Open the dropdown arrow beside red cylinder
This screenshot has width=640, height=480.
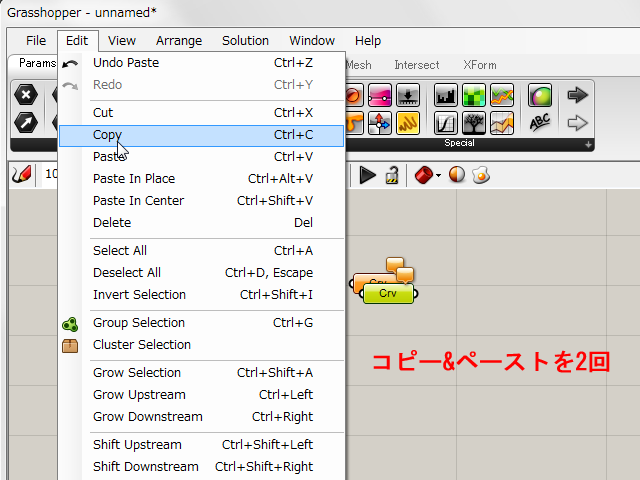(438, 176)
